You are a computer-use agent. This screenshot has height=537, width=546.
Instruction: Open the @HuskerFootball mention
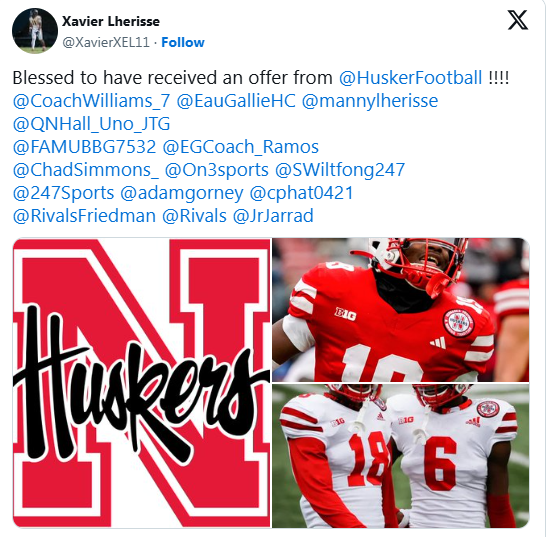pos(411,78)
